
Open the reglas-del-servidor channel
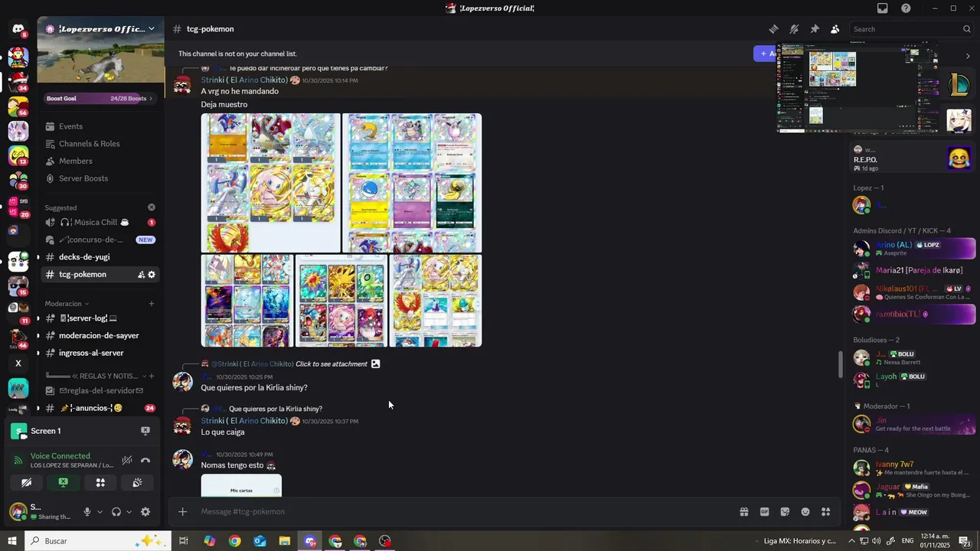[x=100, y=391]
